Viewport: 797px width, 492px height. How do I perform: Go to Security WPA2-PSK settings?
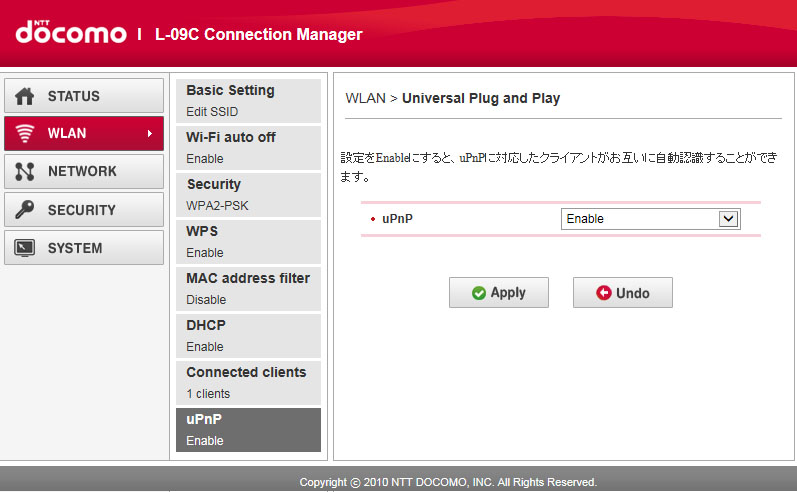coord(248,194)
